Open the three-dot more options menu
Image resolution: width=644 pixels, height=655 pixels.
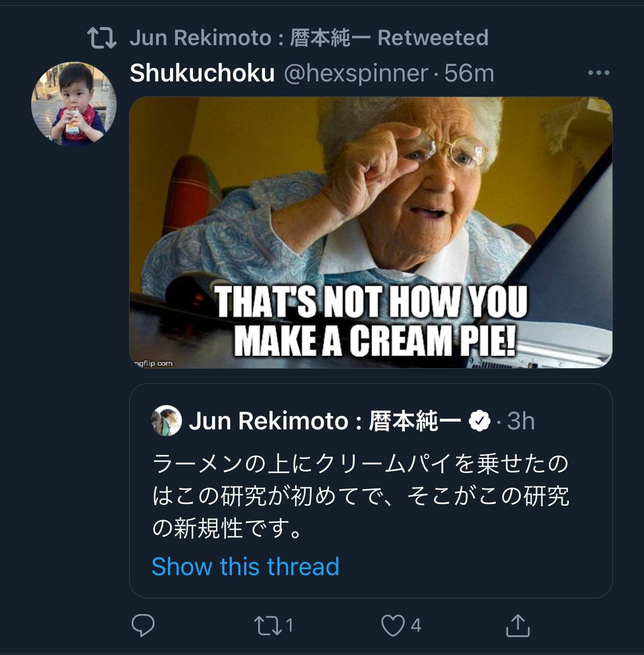tap(598, 73)
